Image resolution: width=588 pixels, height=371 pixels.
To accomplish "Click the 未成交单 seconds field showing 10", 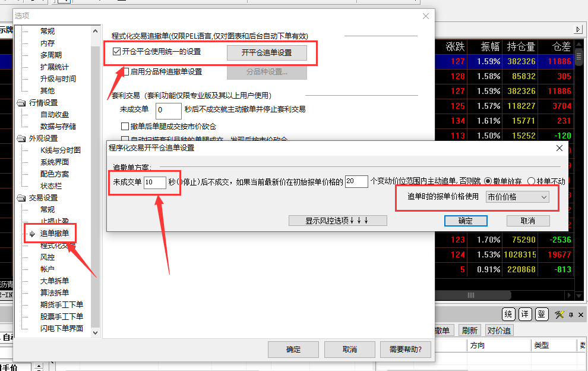I will click(154, 183).
